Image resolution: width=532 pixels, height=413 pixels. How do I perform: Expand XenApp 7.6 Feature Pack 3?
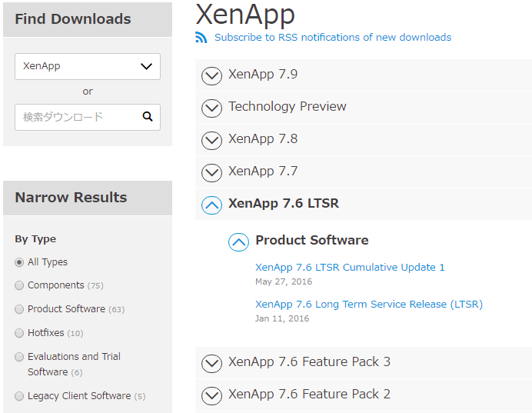(x=211, y=364)
